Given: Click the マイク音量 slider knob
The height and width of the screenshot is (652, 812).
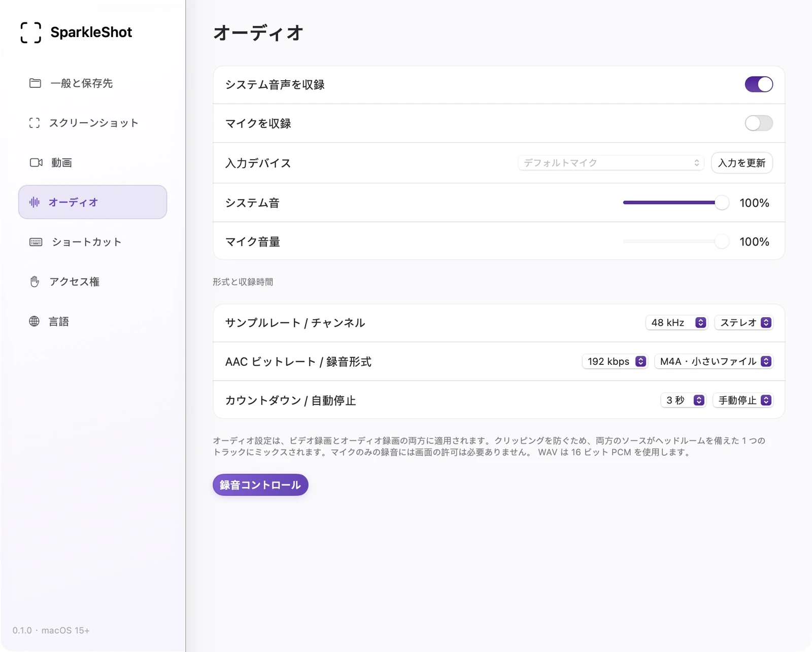Looking at the screenshot, I should click(722, 242).
